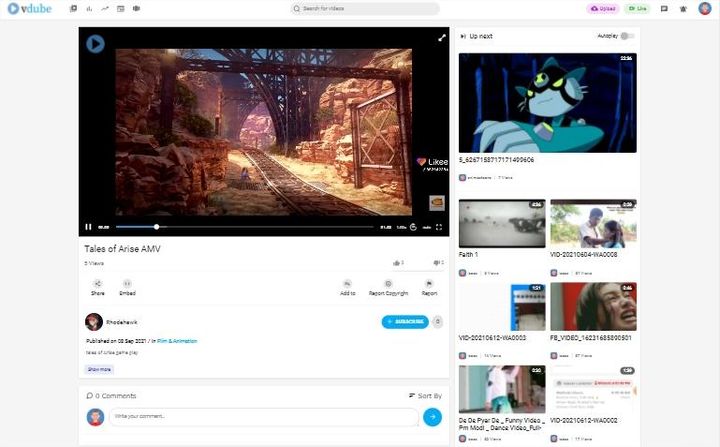Open the subscriptions icon next to the logo
The width and height of the screenshot is (720, 447).
click(73, 8)
